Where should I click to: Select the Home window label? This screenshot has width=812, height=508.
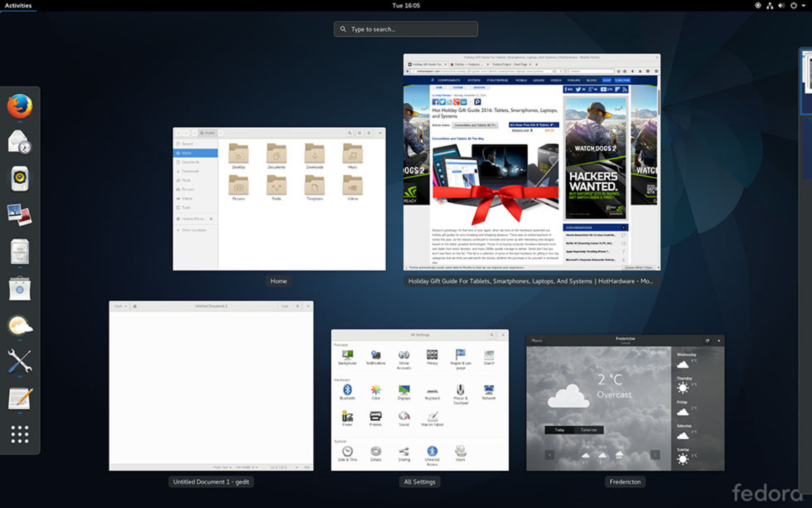[x=279, y=281]
